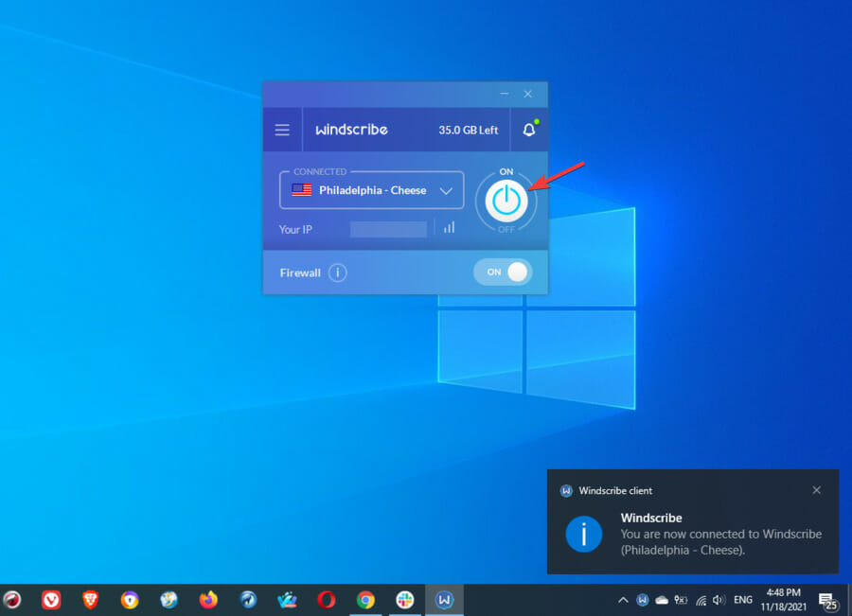The height and width of the screenshot is (616, 852).
Task: Launch Vivaldi from the taskbar
Action: [51, 599]
